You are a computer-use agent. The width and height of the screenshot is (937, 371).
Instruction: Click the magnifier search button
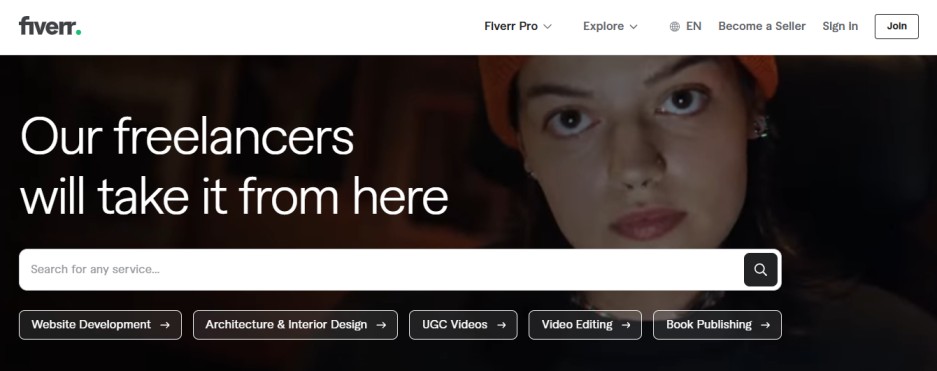760,269
